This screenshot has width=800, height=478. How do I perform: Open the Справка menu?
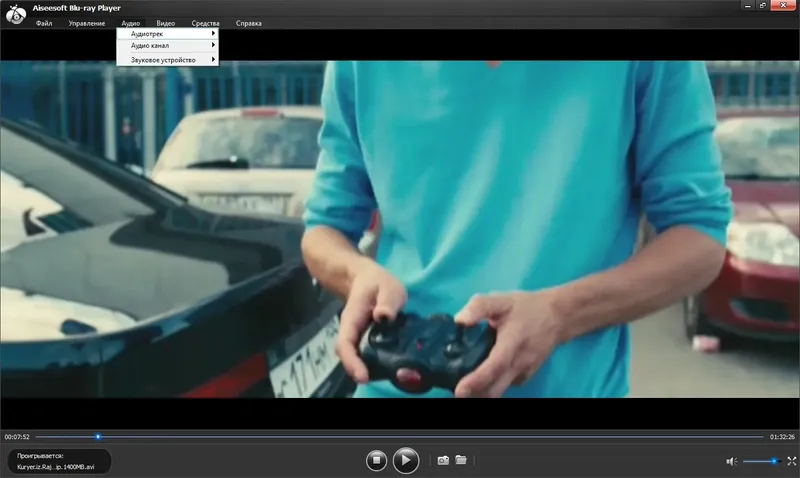click(248, 23)
